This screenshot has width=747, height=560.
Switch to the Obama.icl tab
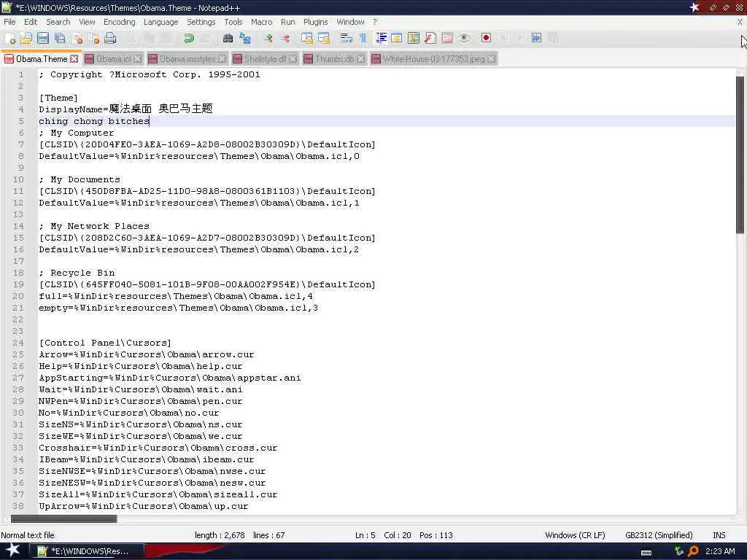113,58
